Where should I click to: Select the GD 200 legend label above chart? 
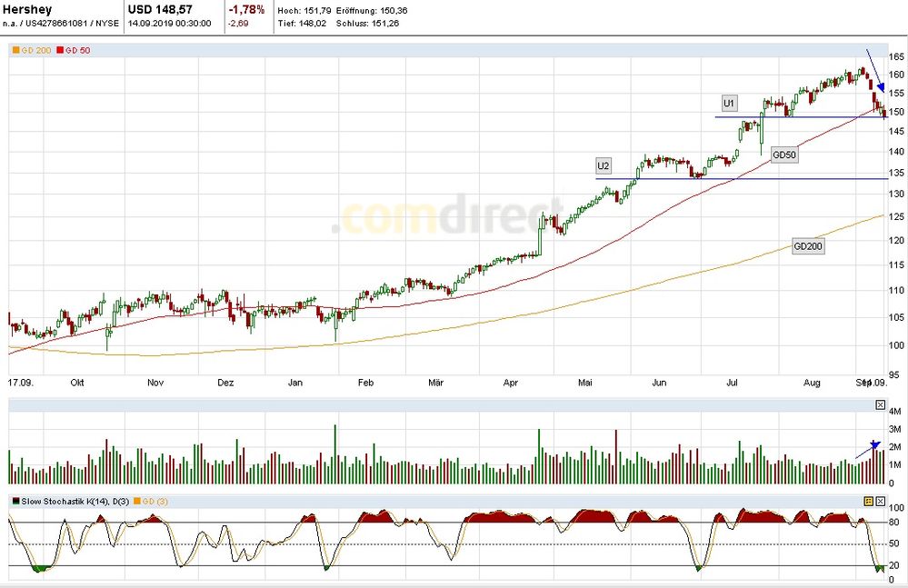36,50
